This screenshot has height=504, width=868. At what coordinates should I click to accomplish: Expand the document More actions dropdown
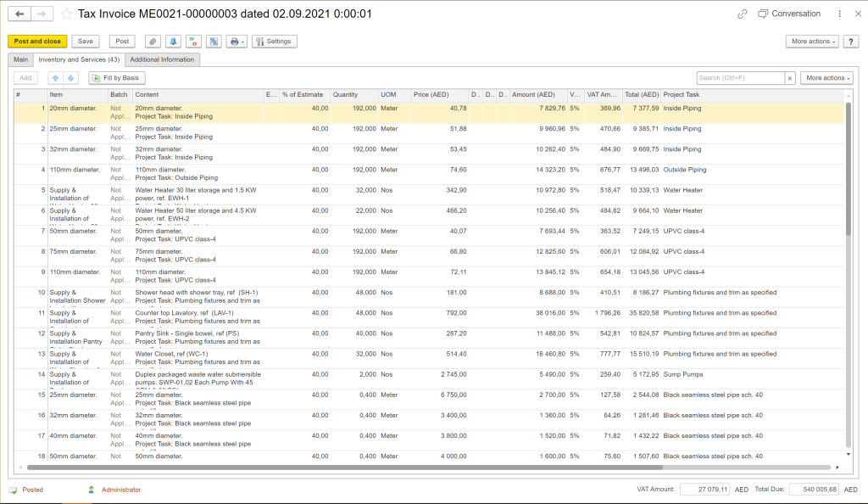812,42
